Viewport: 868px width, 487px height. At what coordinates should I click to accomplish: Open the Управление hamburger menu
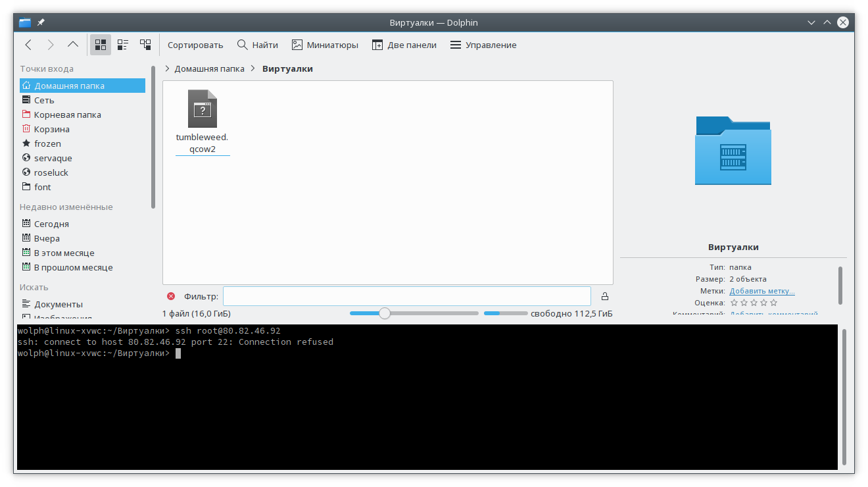click(483, 45)
